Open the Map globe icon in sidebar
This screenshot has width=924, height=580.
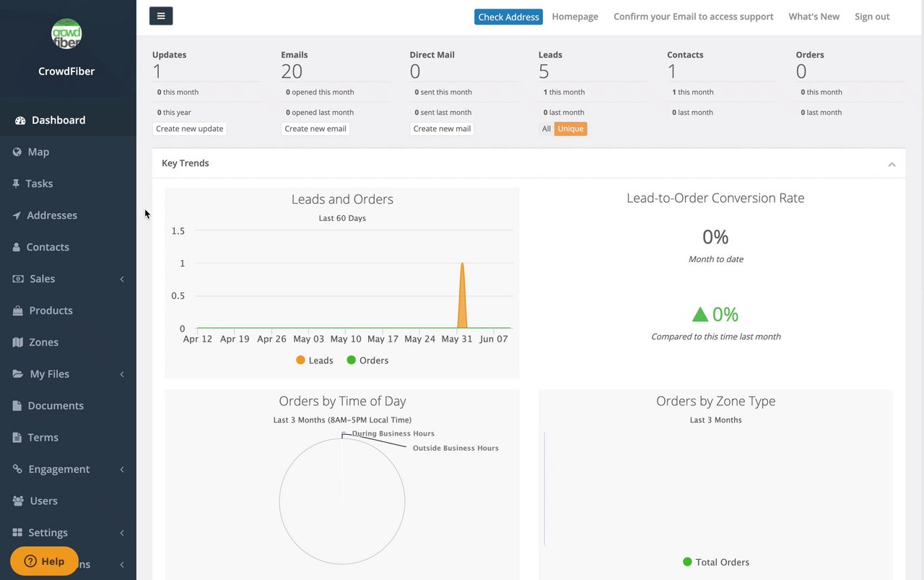coord(17,152)
